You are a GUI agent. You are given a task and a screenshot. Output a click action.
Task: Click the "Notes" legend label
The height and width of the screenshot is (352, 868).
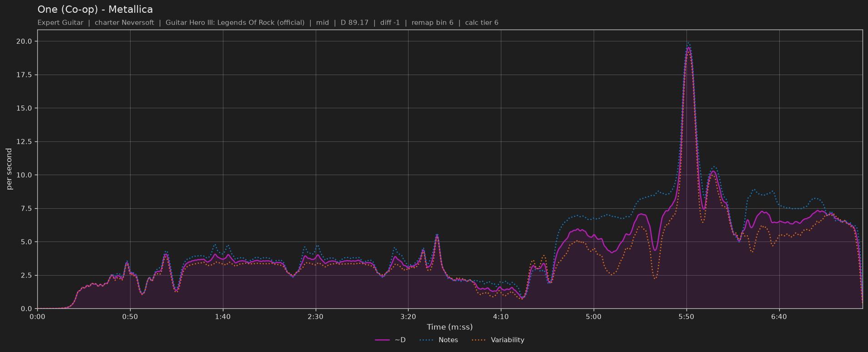click(x=448, y=340)
